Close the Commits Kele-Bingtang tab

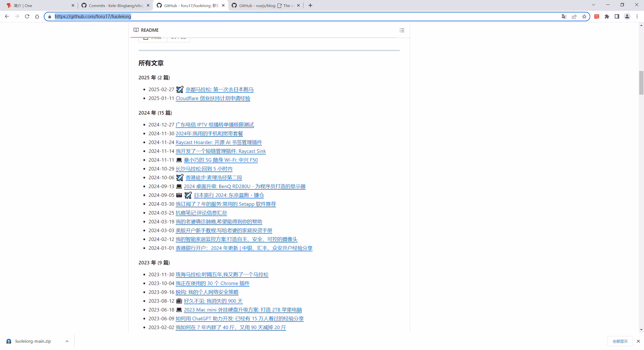pos(148,6)
